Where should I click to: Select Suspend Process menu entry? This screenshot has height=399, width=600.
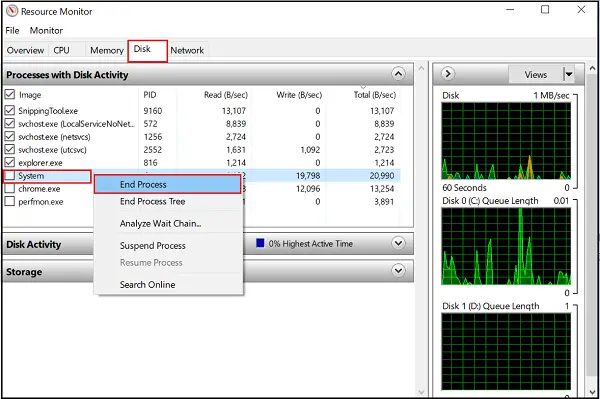[x=153, y=246]
